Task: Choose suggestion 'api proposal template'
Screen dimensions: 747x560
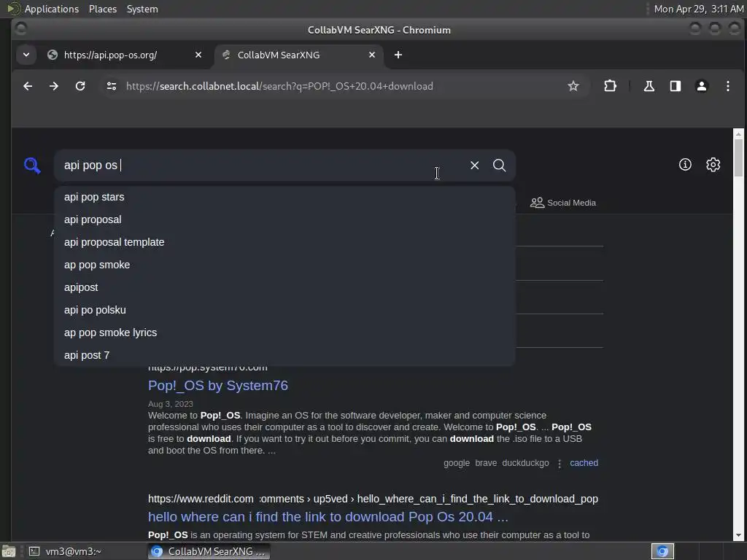Action: (x=285, y=242)
